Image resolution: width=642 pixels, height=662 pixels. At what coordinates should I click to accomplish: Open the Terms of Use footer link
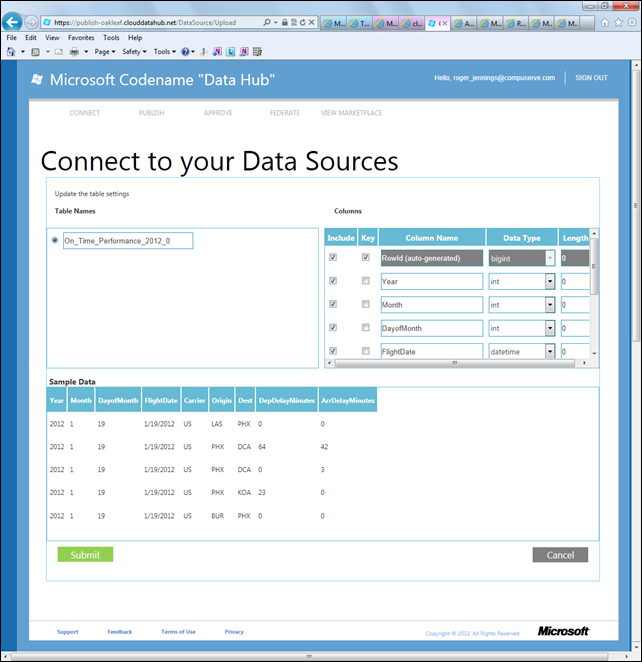(178, 632)
